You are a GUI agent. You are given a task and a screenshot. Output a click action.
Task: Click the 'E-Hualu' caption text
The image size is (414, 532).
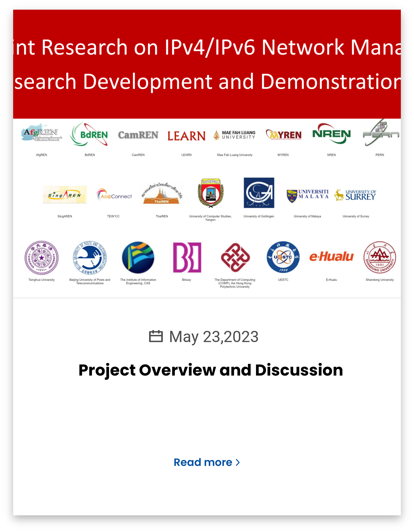pos(332,280)
